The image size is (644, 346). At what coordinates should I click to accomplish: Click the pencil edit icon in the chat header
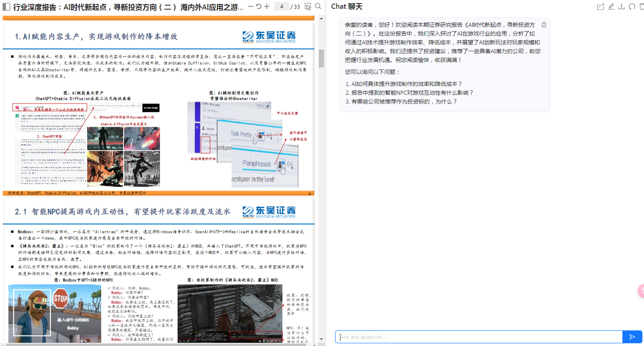click(611, 6)
